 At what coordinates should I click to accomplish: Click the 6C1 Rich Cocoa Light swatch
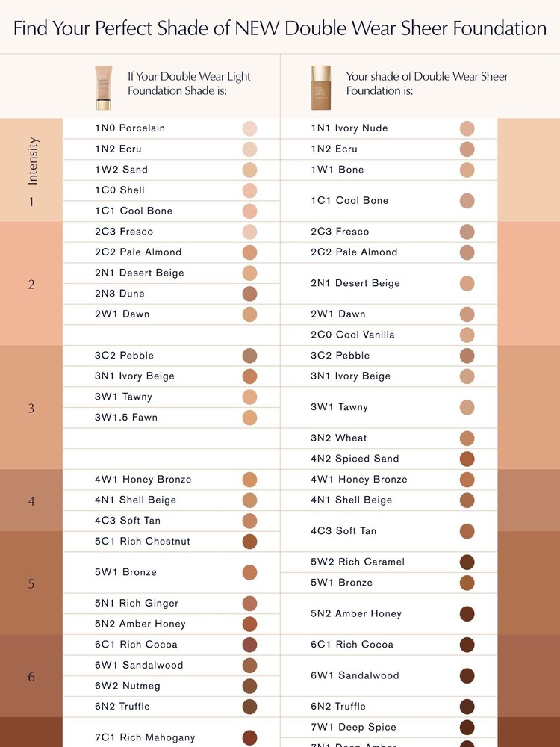point(249,645)
